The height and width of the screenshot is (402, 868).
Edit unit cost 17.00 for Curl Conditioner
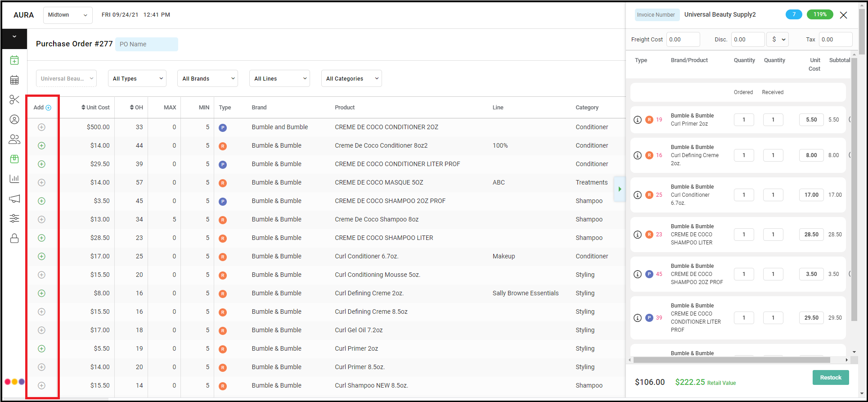[811, 195]
